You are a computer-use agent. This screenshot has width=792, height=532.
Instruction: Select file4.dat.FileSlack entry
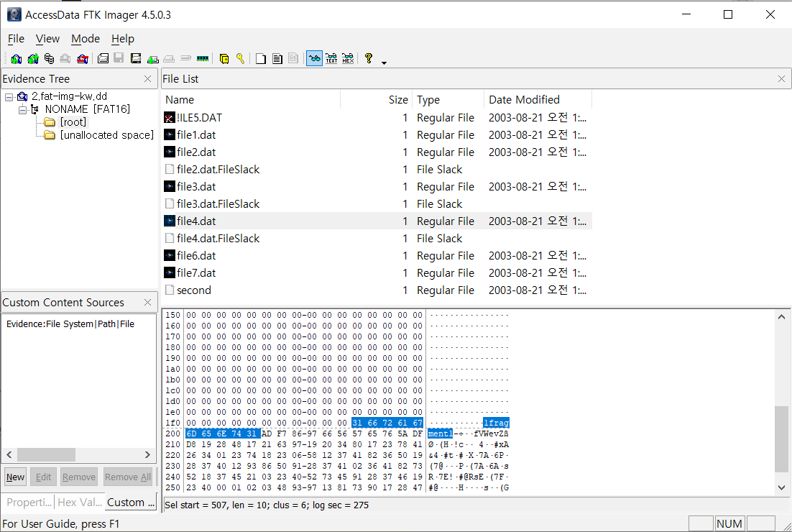click(x=218, y=239)
